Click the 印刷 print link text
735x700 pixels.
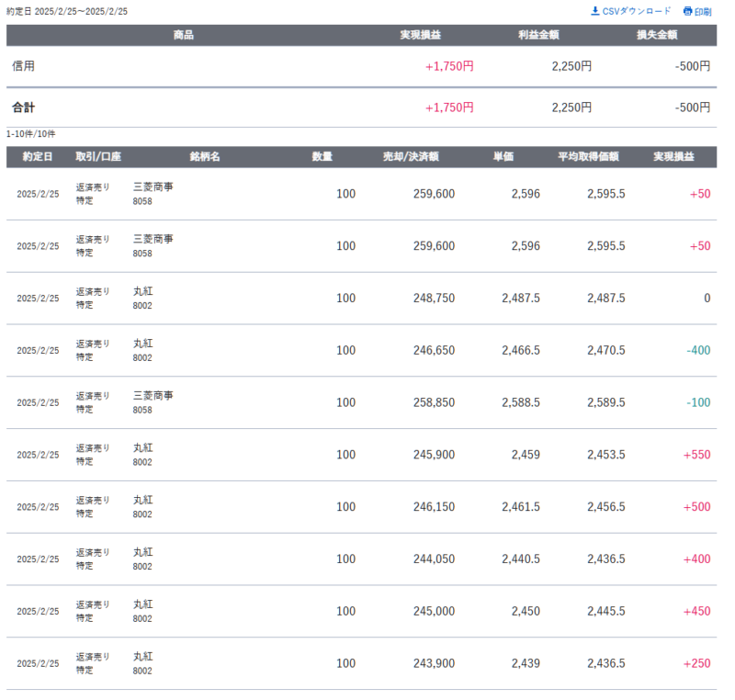(703, 11)
